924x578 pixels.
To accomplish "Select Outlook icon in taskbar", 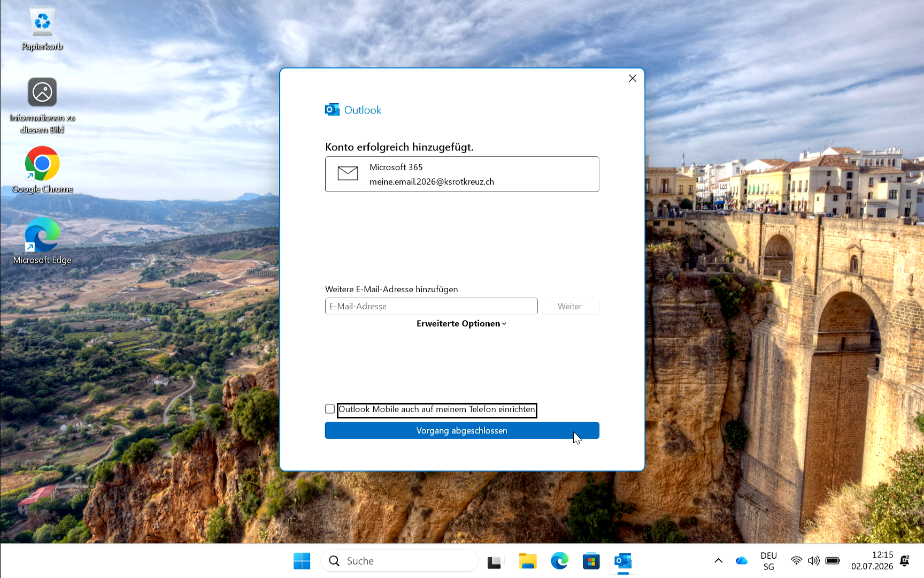I will tap(623, 561).
